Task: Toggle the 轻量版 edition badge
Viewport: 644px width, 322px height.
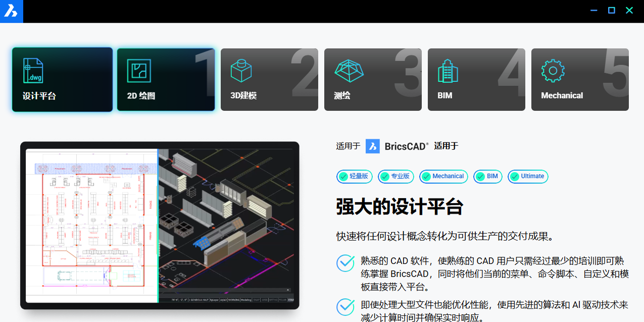Action: click(354, 176)
